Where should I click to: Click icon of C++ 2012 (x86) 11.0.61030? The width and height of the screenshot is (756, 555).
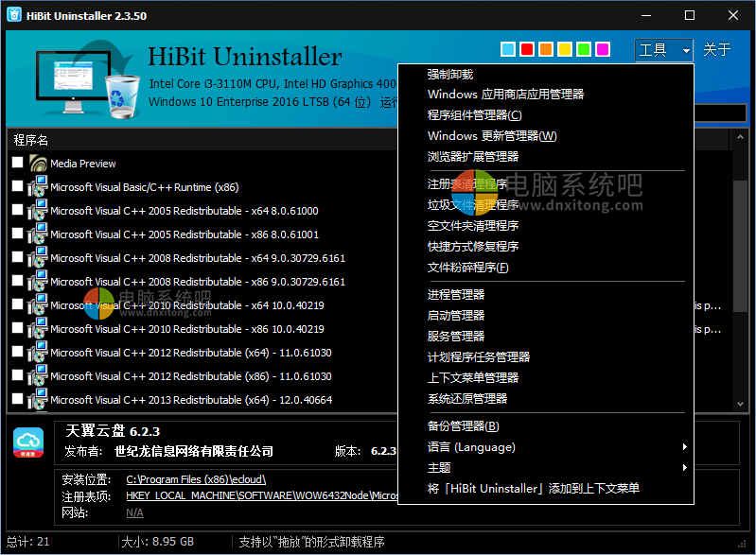click(x=38, y=375)
